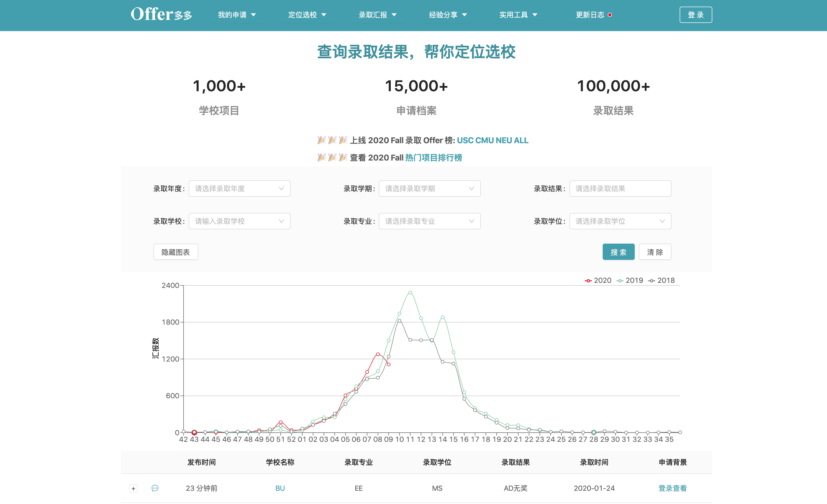Click the 隐藏图表 button
The height and width of the screenshot is (504, 827).
coord(176,252)
